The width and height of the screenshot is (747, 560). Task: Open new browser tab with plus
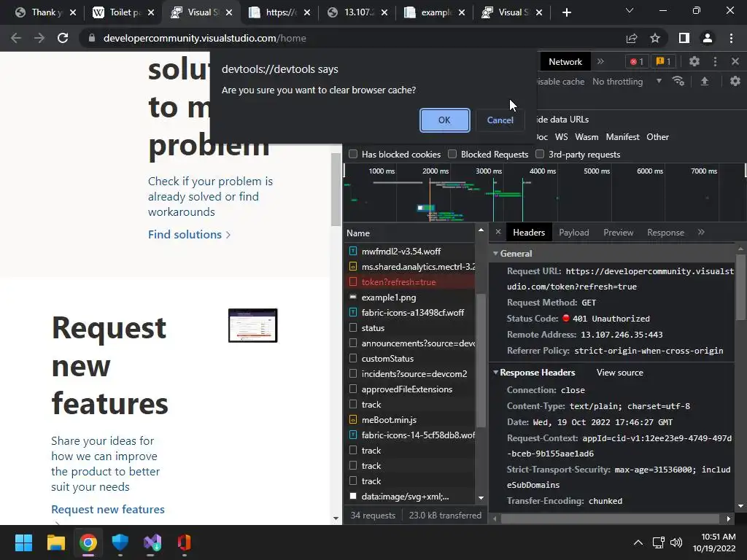tap(566, 12)
